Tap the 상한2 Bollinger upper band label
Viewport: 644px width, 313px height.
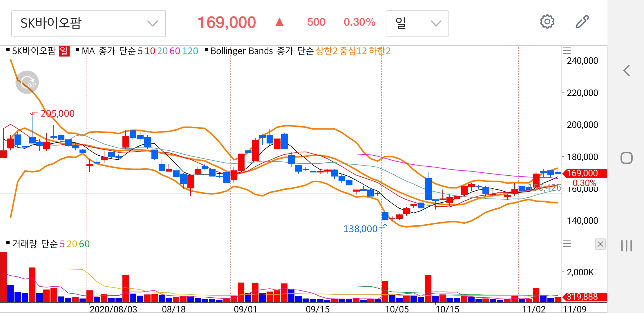(x=327, y=51)
